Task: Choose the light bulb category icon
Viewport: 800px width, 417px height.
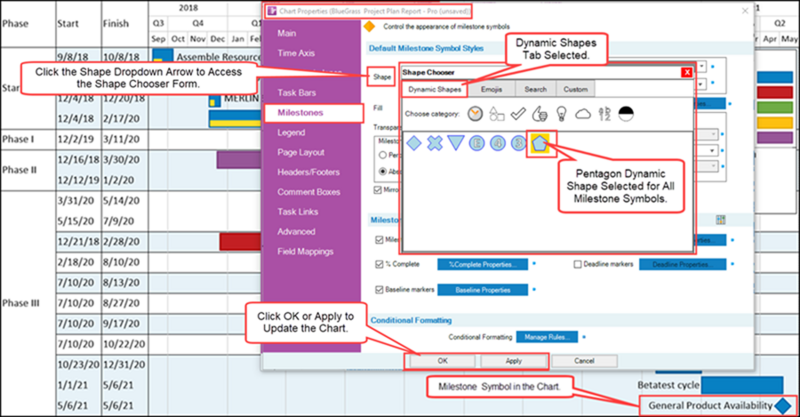Action: [x=561, y=114]
